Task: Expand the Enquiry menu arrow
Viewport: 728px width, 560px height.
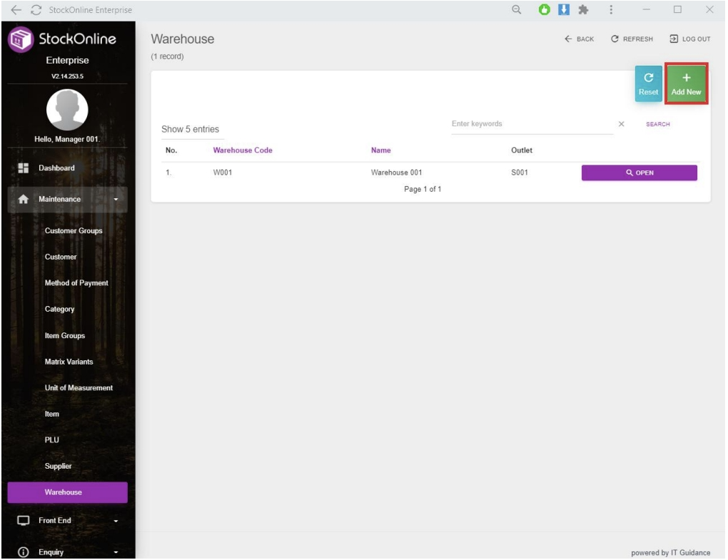Action: 116,552
